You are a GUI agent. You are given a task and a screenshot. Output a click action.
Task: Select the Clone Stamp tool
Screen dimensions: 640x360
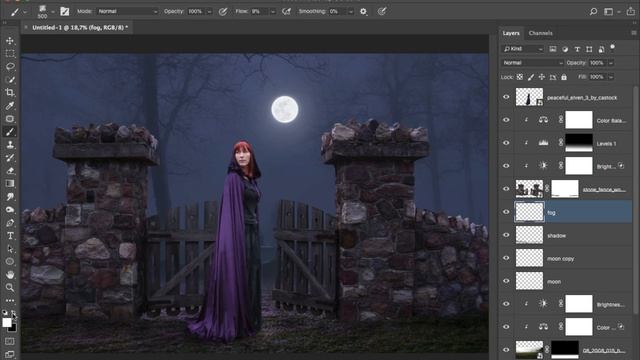tap(10, 144)
